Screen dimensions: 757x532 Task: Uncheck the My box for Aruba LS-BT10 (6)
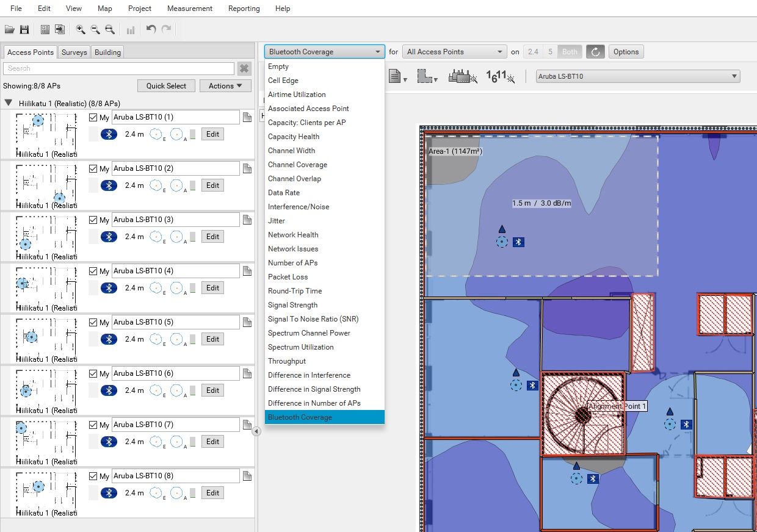tap(93, 373)
